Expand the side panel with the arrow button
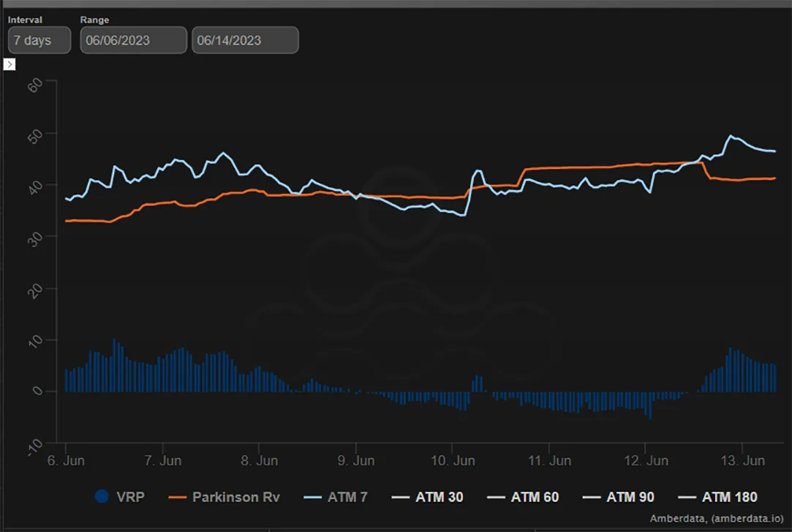This screenshot has width=792, height=532. 9,64
